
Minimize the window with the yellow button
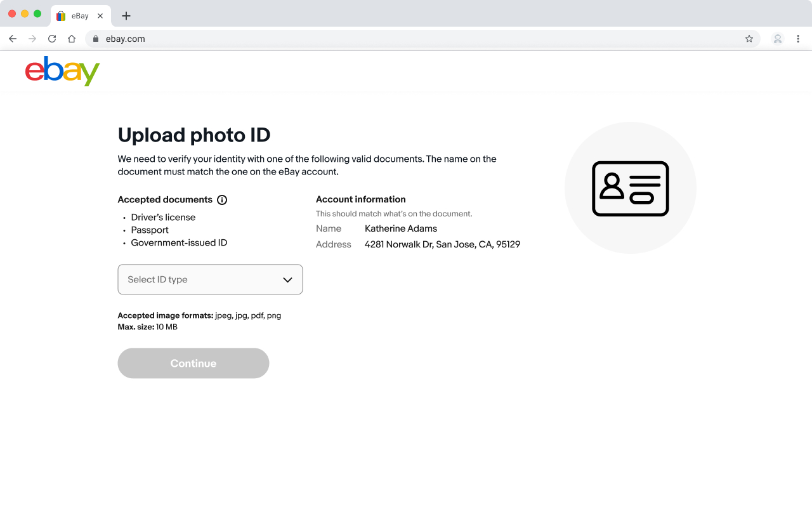click(x=25, y=13)
